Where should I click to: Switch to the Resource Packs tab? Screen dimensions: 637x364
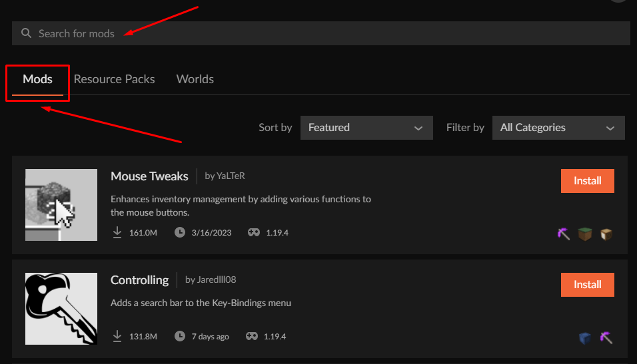(114, 79)
